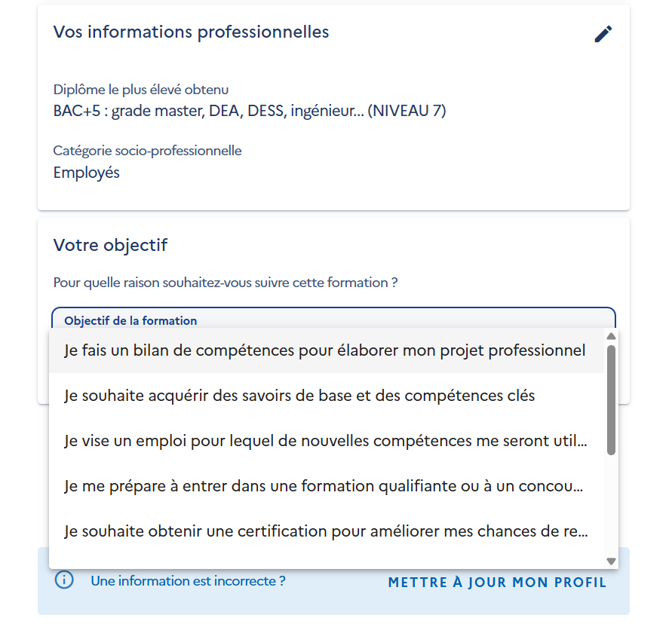
Task: Click the 'Votre objectif' heading
Action: pyautogui.click(x=110, y=246)
